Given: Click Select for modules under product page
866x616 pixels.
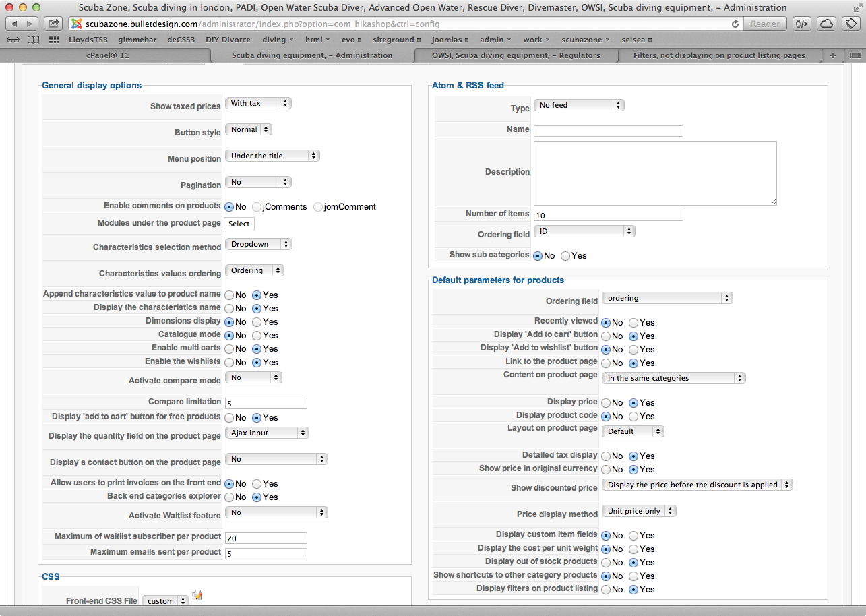Looking at the screenshot, I should click(x=239, y=224).
